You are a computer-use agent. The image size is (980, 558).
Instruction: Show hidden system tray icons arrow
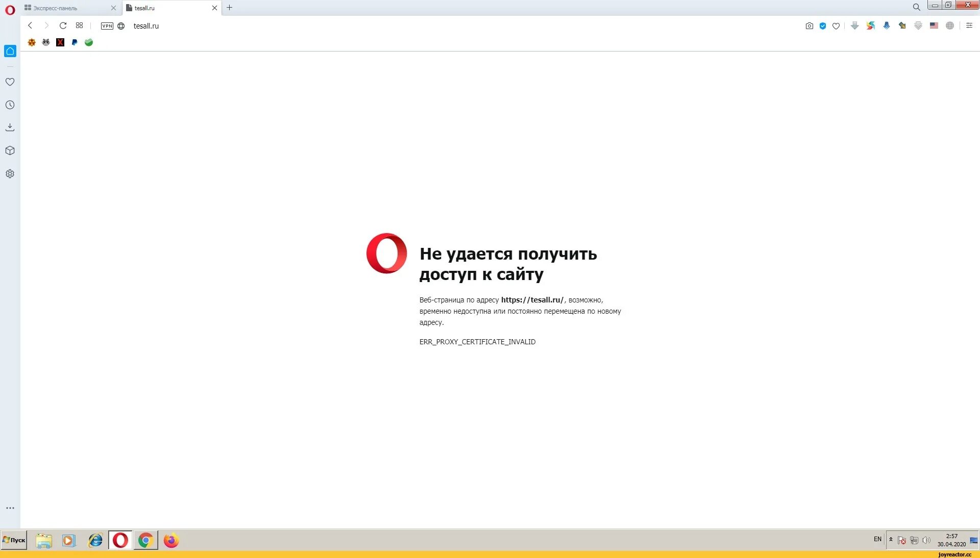(891, 540)
